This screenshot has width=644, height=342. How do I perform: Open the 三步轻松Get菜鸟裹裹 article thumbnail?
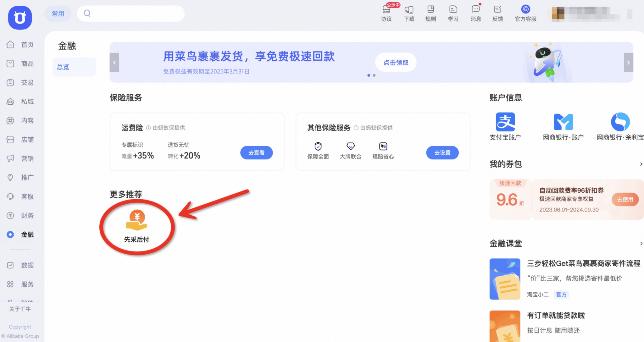tap(505, 279)
